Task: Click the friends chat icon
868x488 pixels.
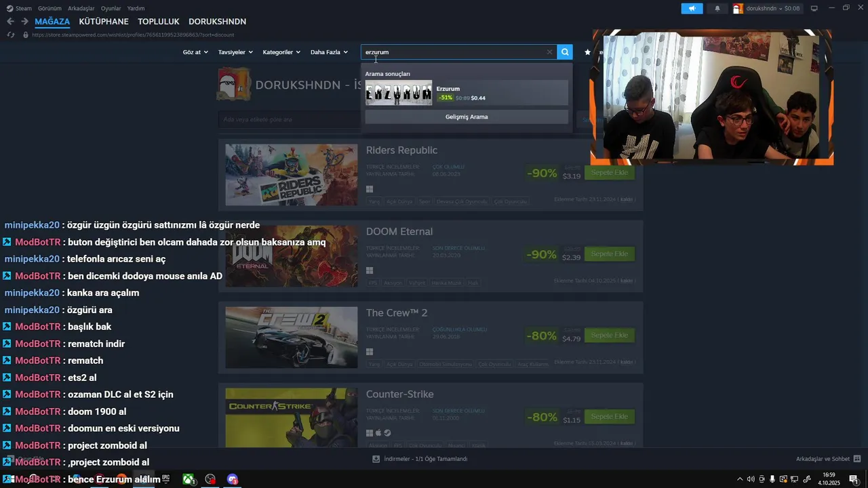Action: [857, 459]
